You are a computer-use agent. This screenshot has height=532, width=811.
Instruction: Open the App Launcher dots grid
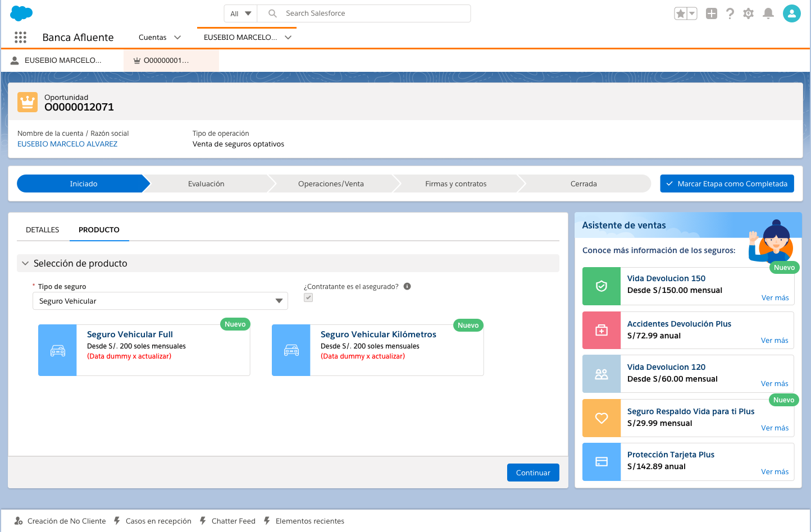21,37
